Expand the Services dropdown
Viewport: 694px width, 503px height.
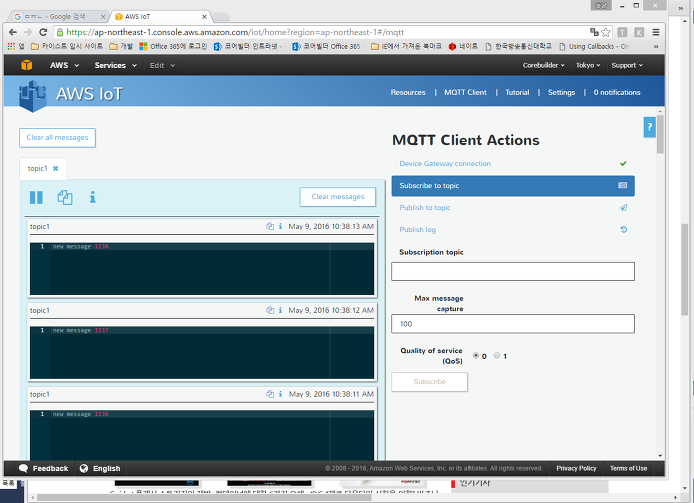click(x=115, y=65)
